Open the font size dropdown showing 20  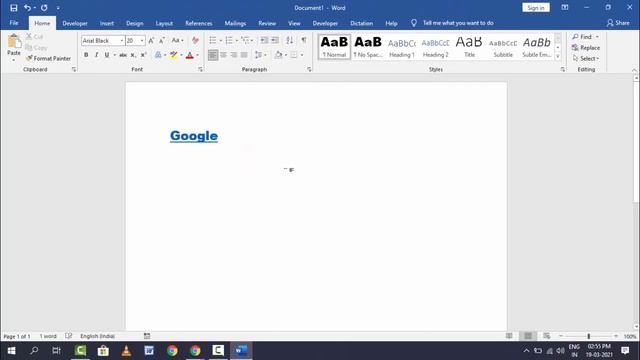click(142, 41)
